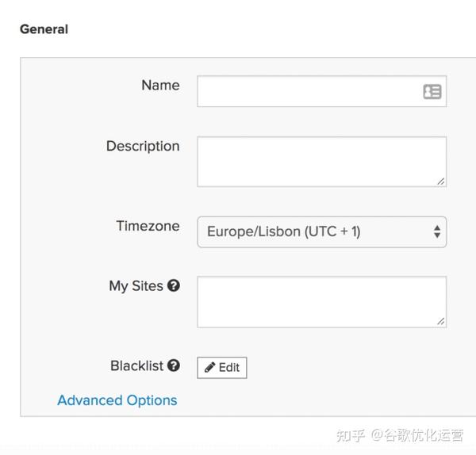Click the General section heading
Screen dimensions: 476x455
[44, 29]
